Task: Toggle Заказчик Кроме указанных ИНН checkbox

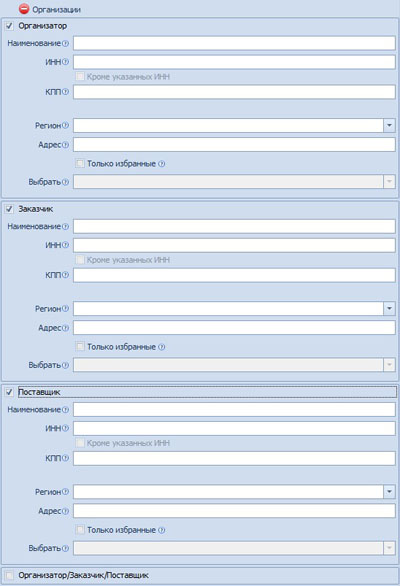Action: tap(80, 260)
